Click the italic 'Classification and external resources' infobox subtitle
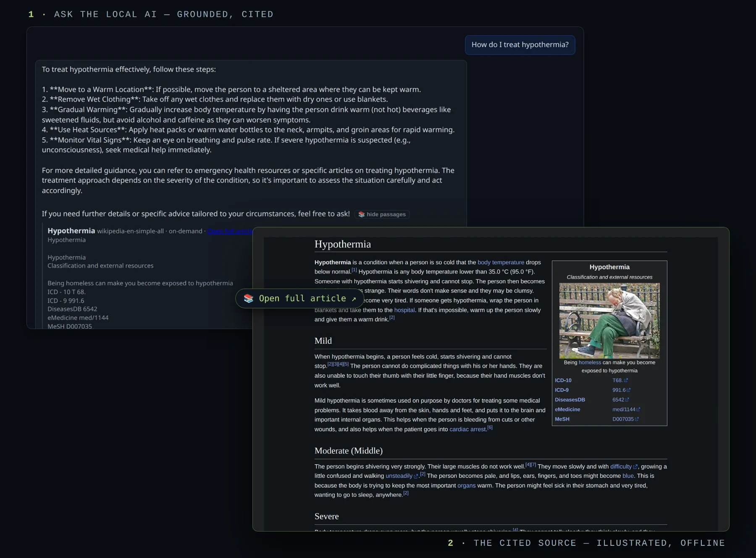756x558 pixels. 609,277
